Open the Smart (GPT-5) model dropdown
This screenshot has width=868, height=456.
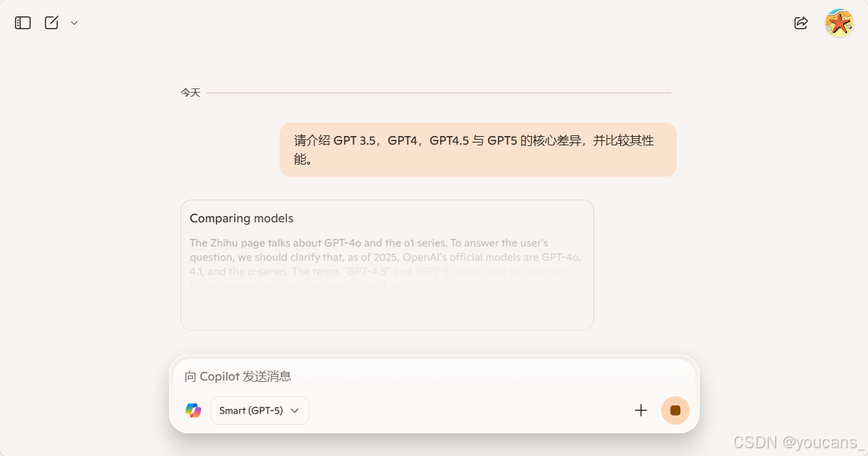pyautogui.click(x=260, y=410)
